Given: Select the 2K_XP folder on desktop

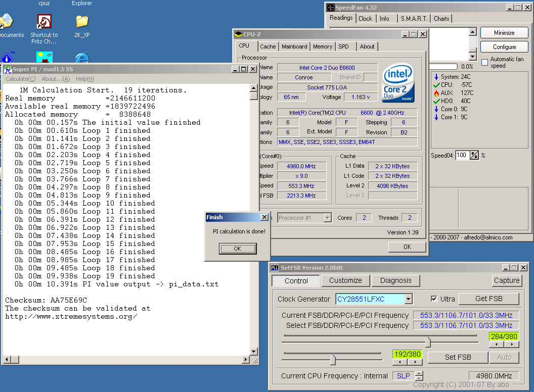Looking at the screenshot, I should click(82, 22).
